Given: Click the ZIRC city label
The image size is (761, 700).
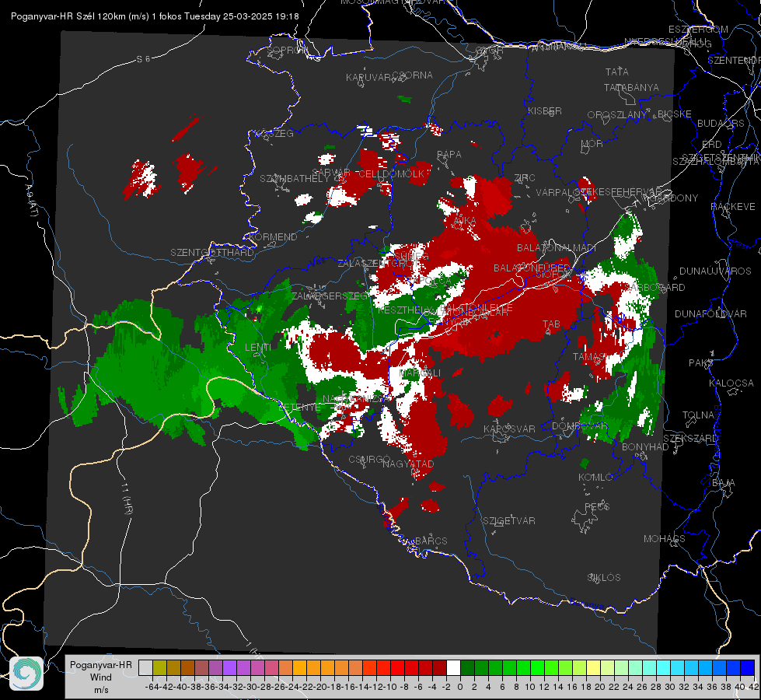Looking at the screenshot, I should click(x=525, y=178).
